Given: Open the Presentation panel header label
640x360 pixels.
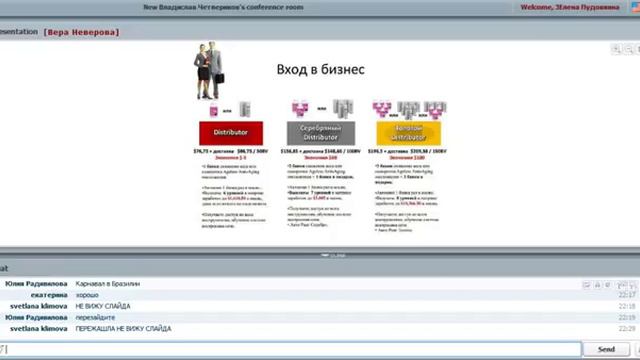Looking at the screenshot, I should (19, 32).
